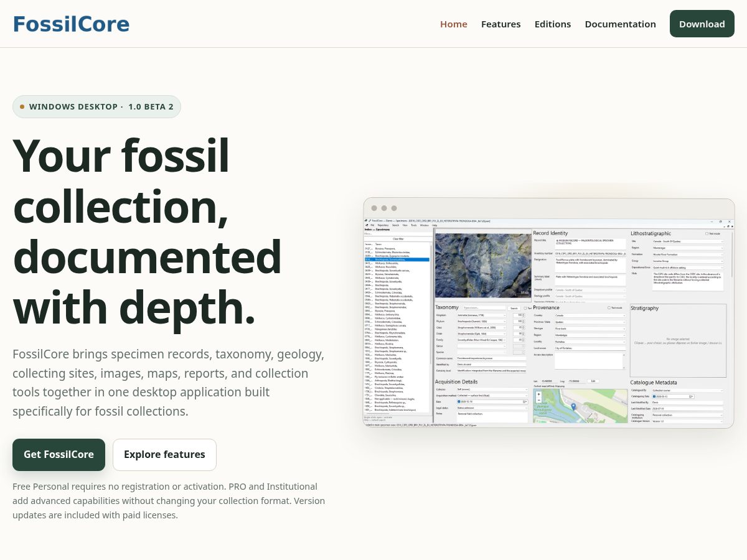This screenshot has height=560, width=747.
Task: Click the 'Stratigraphy' heading in the screenshot
Action: (x=644, y=308)
